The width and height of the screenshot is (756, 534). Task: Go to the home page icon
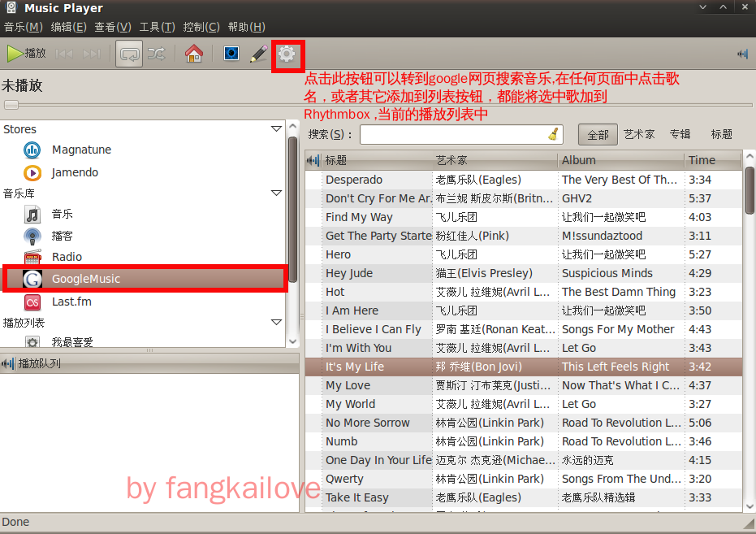(194, 54)
